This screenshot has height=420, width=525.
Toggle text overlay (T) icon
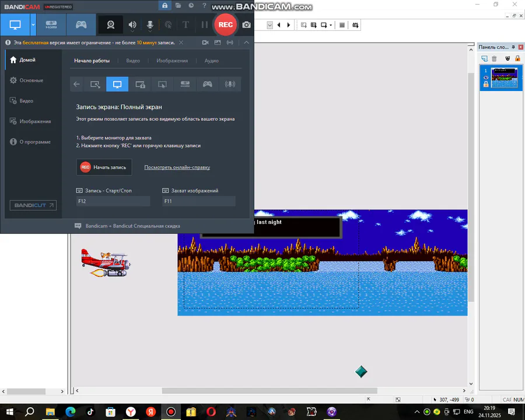tap(185, 24)
